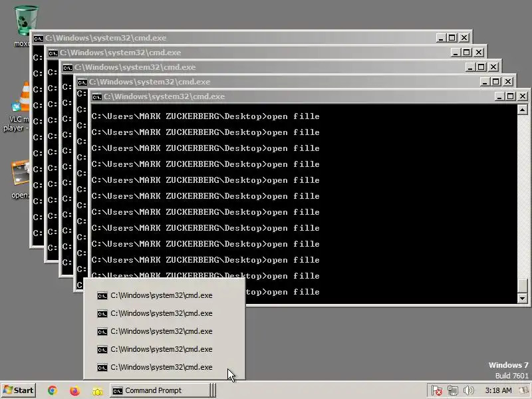Viewport: 532px width, 399px height.
Task: Close the fourth cmd.exe window from the back
Action: [508, 82]
